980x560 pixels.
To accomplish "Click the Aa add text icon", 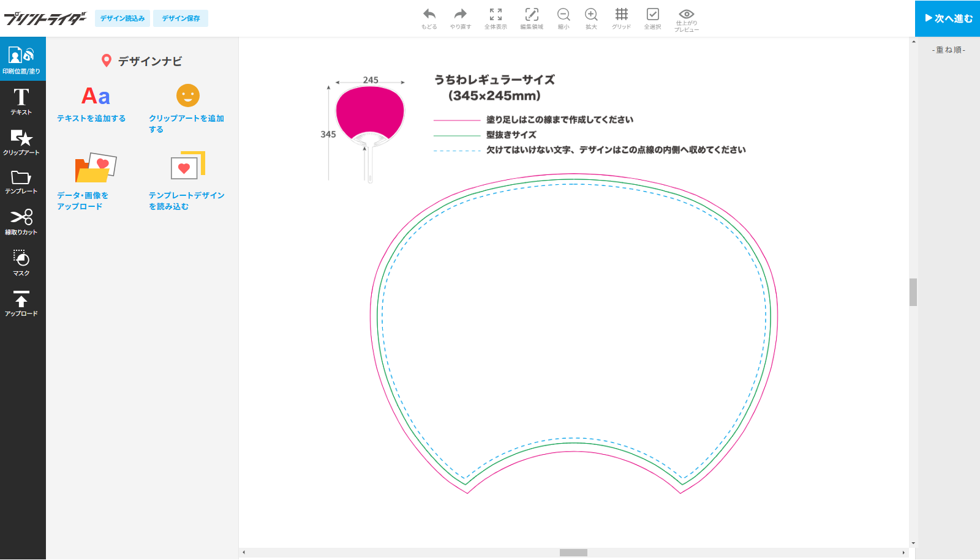I will click(96, 96).
